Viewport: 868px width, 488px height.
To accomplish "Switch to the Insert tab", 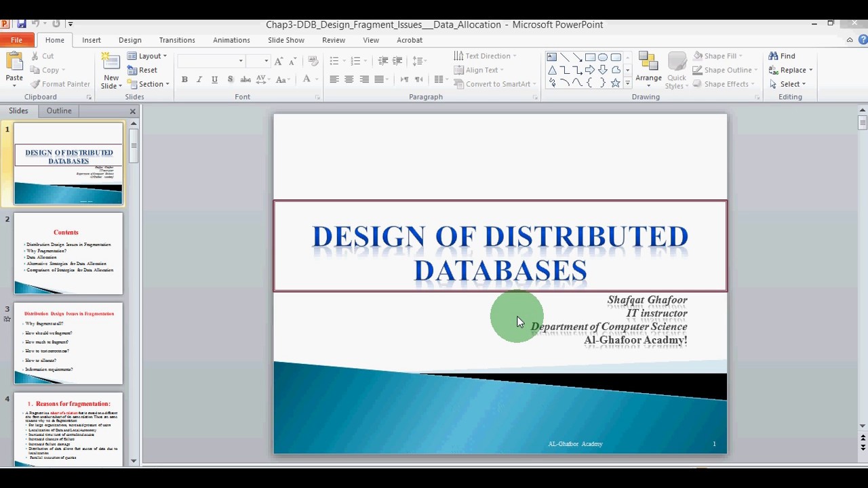I will (92, 40).
